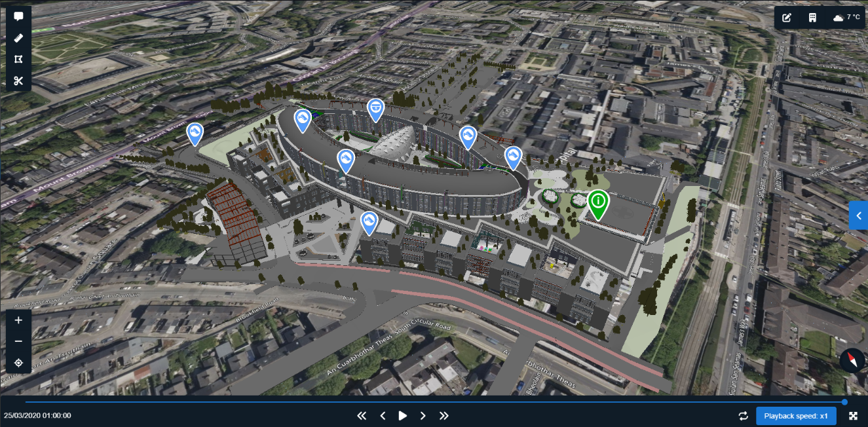This screenshot has width=868, height=427.
Task: Zoom in with the plus button
Action: (x=18, y=320)
